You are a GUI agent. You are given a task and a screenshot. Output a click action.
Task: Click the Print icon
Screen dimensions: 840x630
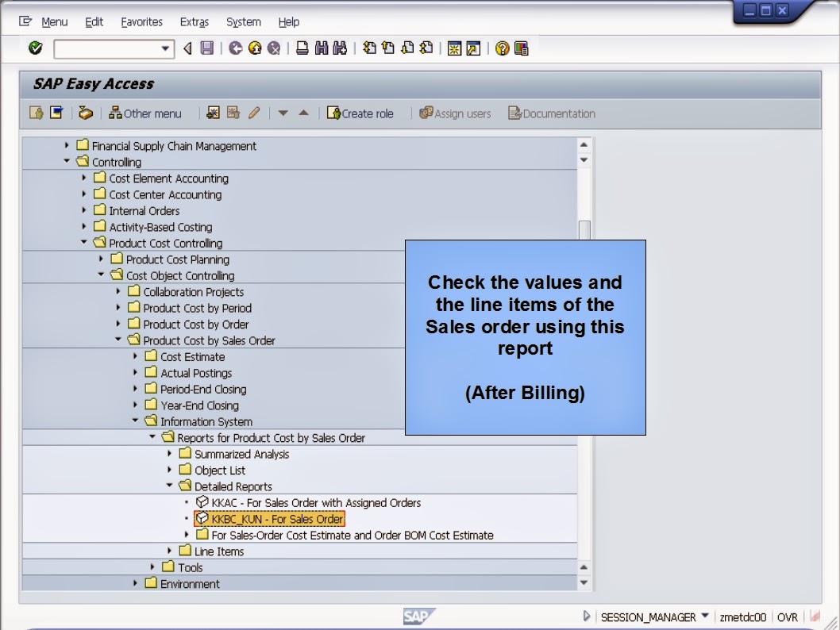[302, 48]
